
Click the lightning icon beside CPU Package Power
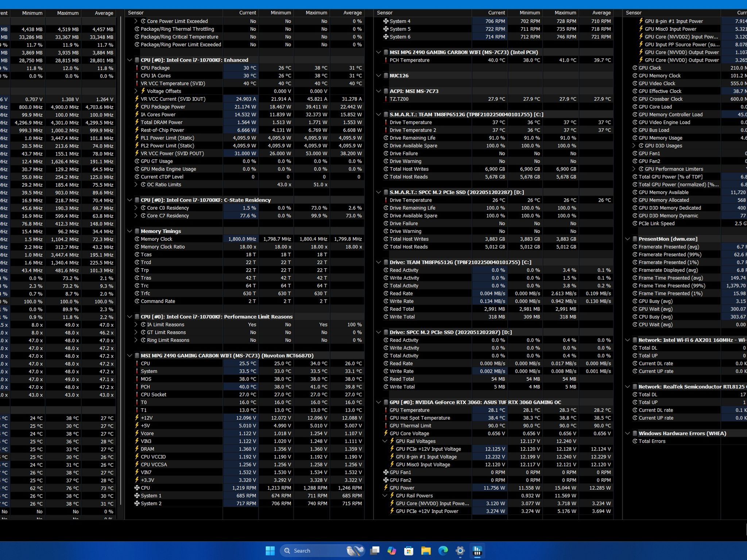[137, 107]
